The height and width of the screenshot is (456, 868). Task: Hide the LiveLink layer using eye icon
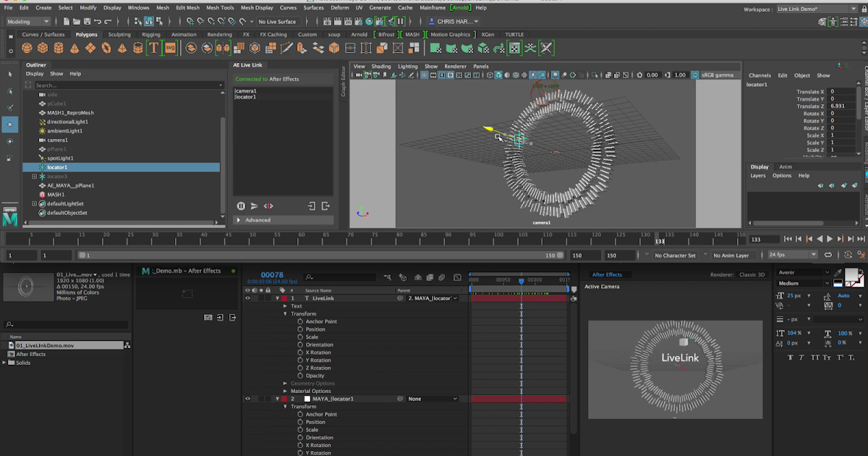248,298
